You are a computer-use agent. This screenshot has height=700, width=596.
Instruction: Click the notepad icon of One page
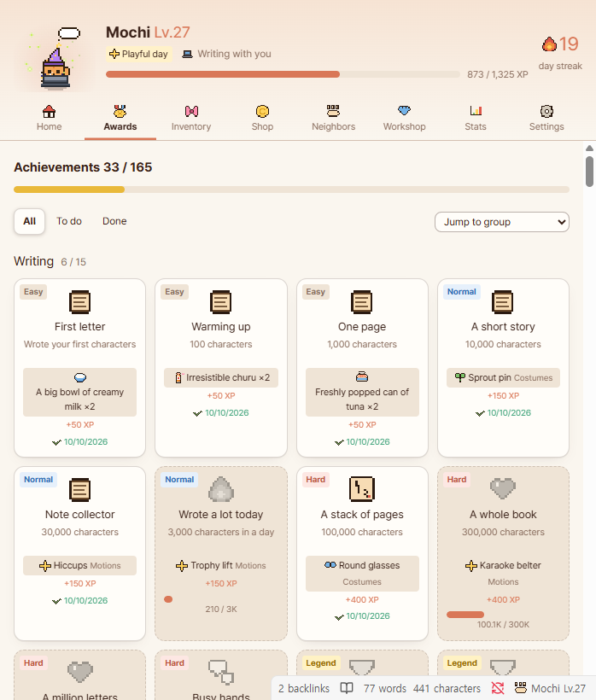pyautogui.click(x=362, y=302)
